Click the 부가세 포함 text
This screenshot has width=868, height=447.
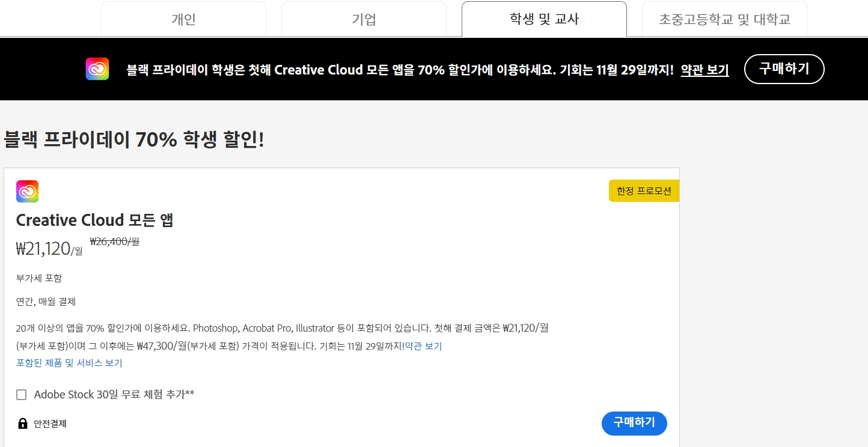pyautogui.click(x=39, y=278)
